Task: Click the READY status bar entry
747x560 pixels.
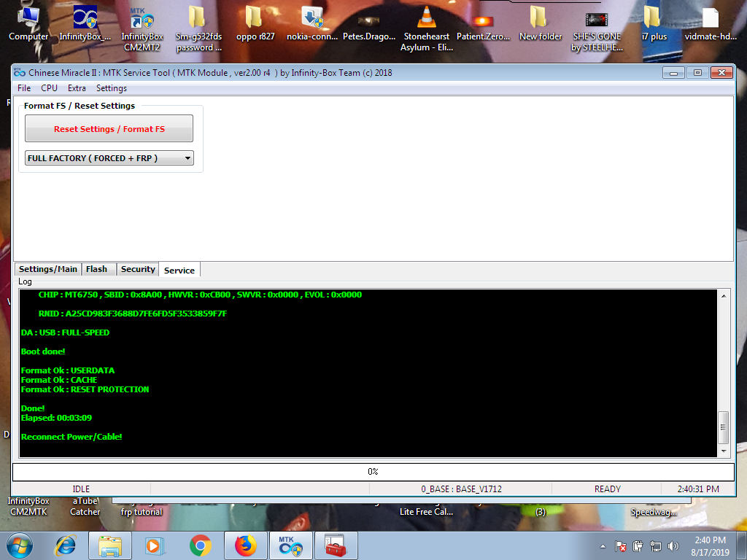Action: 607,489
